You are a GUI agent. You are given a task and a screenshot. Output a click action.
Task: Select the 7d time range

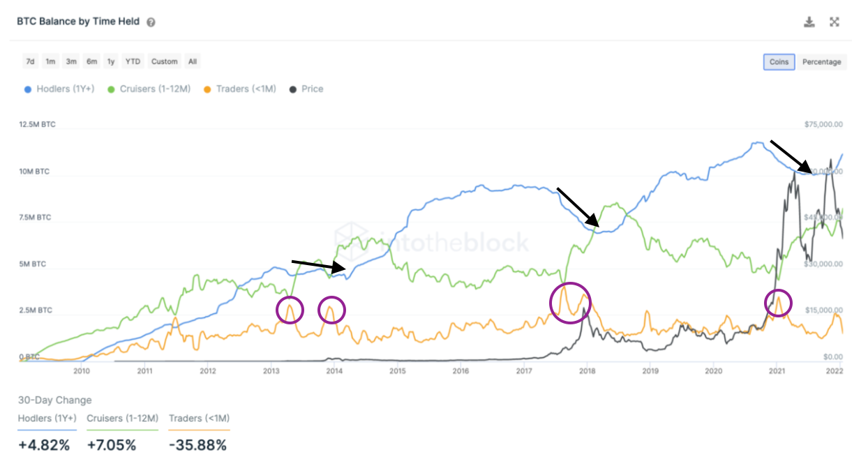(29, 61)
